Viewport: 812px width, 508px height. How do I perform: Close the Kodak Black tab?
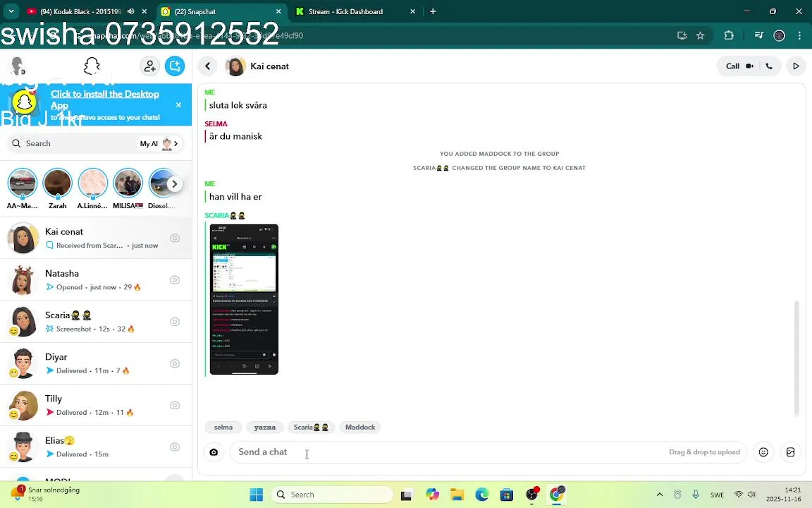(x=144, y=11)
